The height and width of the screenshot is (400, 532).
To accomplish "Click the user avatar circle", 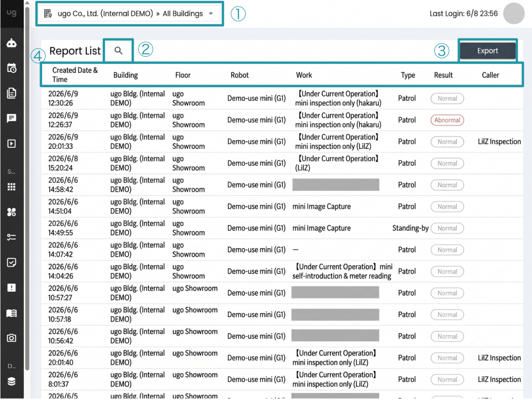I will 514,14.
